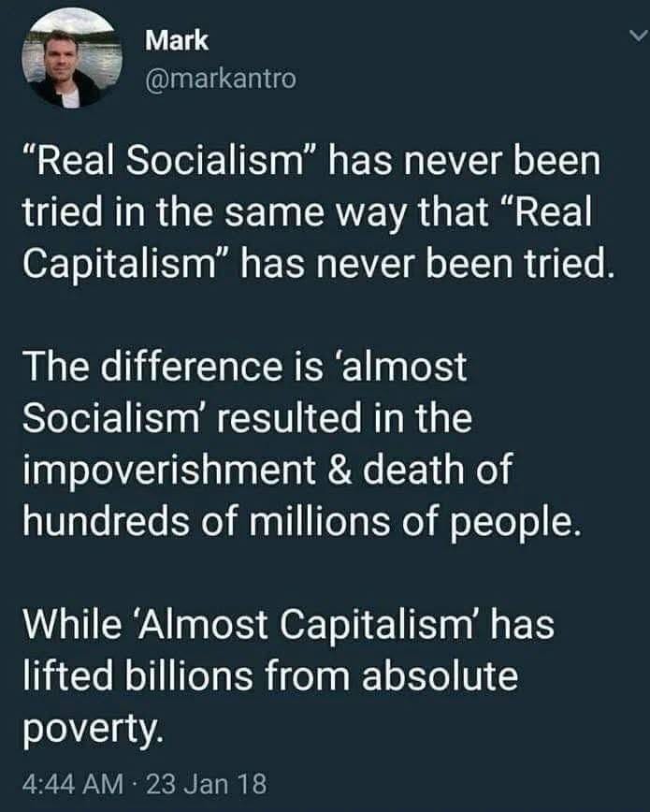650x812 pixels.
Task: Click the word "impoverishment"
Action: click(169, 471)
